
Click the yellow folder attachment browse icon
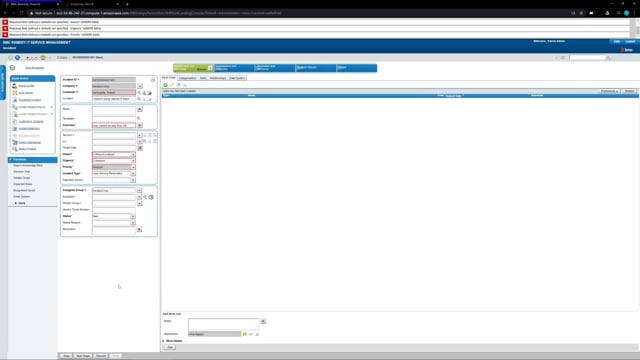[x=245, y=334]
